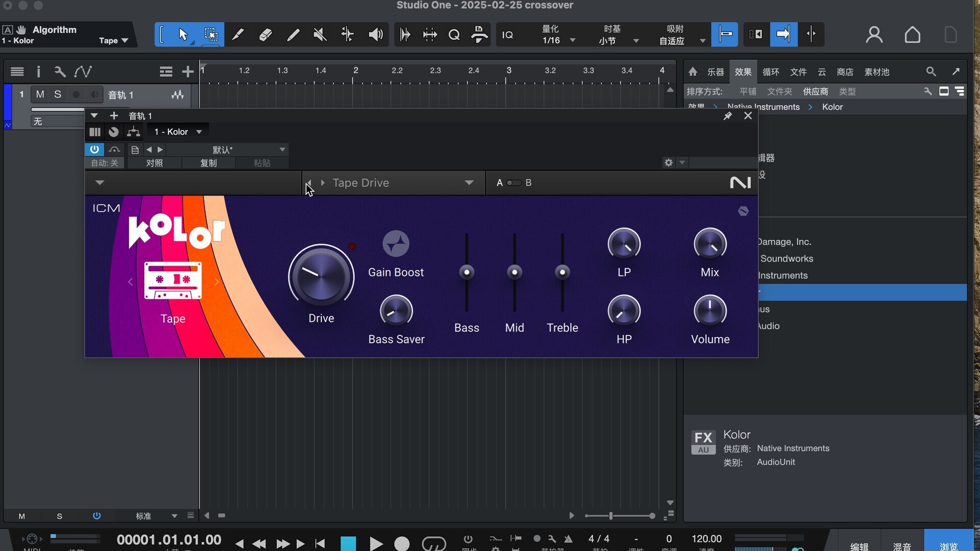Toggle Kolor plugin power bypass button
This screenshot has width=980, height=551.
[94, 149]
